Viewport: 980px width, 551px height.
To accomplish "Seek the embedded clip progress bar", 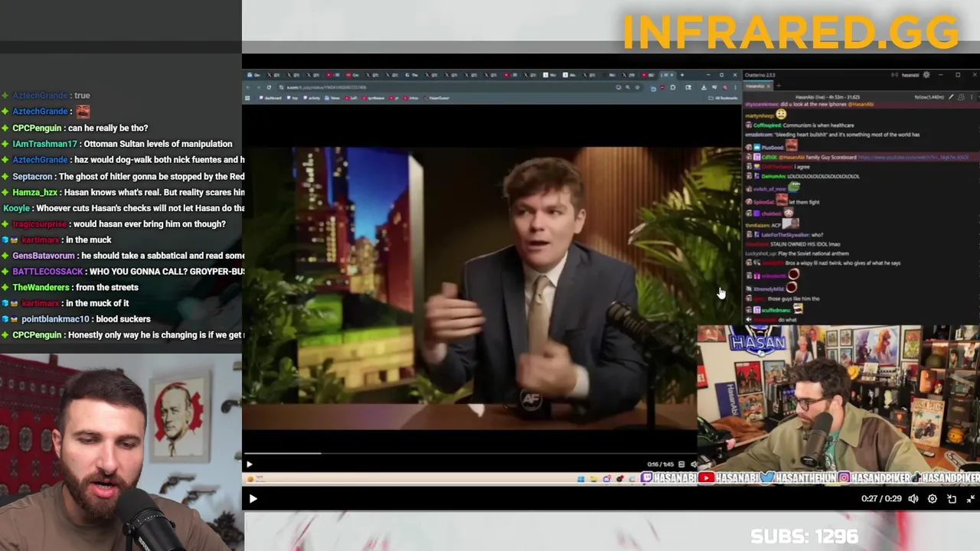I will click(x=469, y=453).
